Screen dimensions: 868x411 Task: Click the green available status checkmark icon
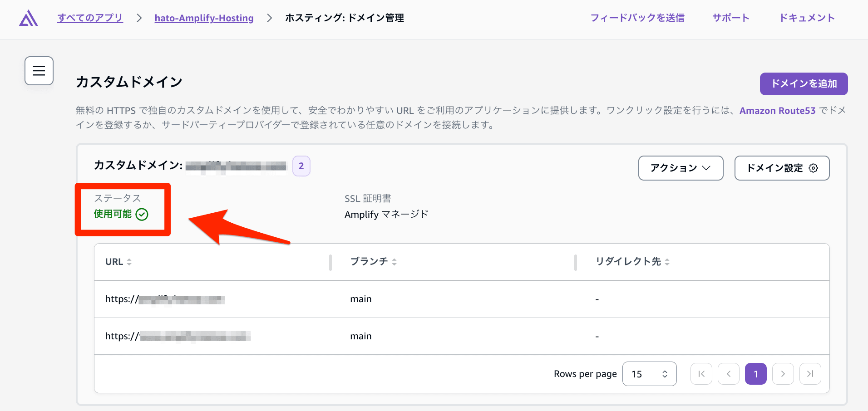click(142, 214)
